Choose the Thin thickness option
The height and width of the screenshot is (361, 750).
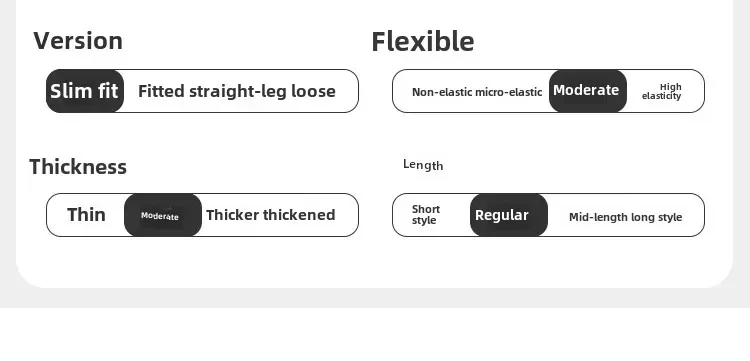(86, 215)
